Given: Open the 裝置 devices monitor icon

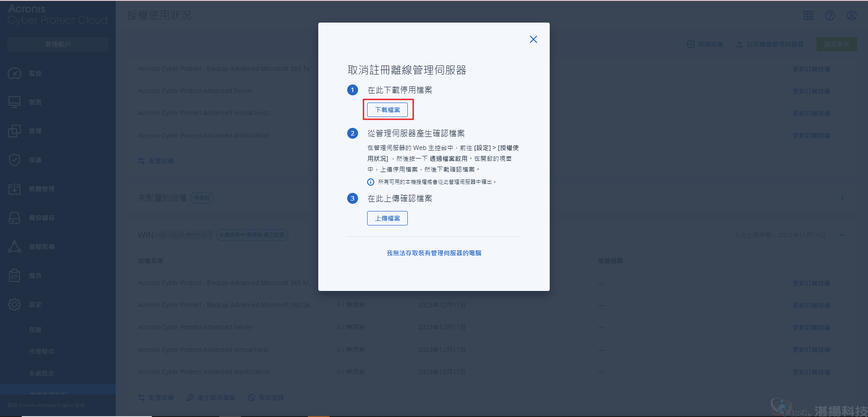Looking at the screenshot, I should (x=14, y=102).
